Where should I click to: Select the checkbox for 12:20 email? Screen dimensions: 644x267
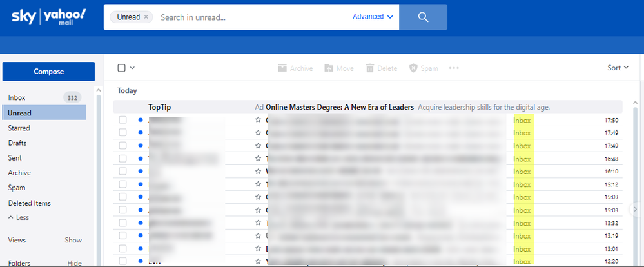(122, 261)
